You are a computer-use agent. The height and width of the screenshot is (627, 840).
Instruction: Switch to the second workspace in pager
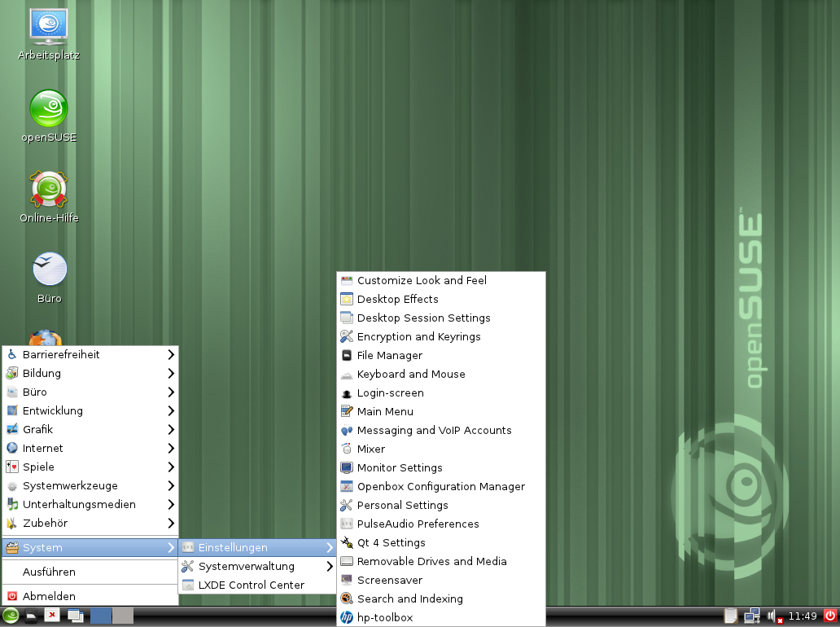[x=122, y=616]
